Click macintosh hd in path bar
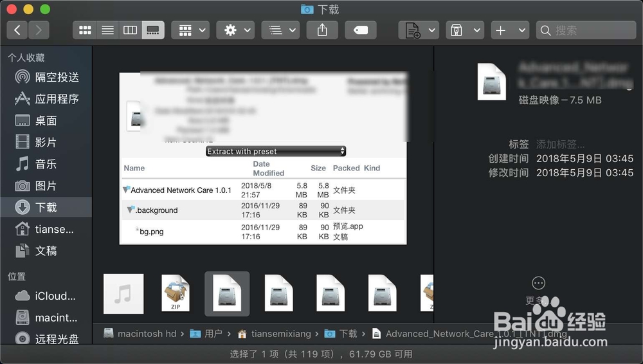Screen dimensions: 643x364 (x=140, y=334)
